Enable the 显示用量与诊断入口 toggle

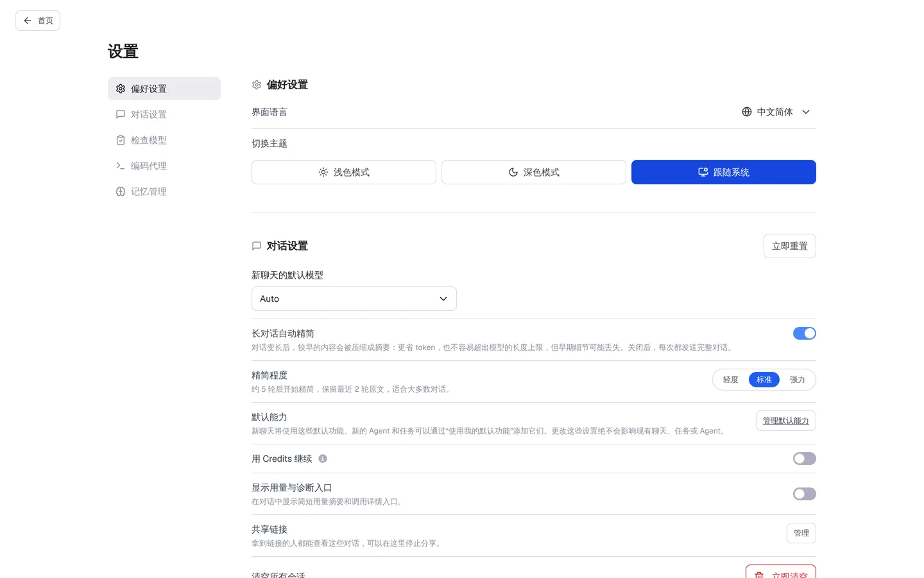coord(805,494)
